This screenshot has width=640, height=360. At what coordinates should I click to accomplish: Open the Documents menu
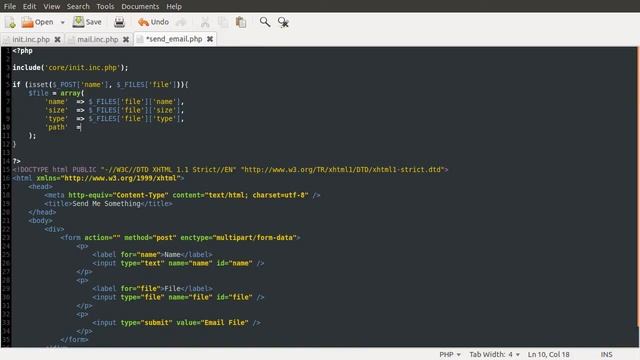pos(140,7)
